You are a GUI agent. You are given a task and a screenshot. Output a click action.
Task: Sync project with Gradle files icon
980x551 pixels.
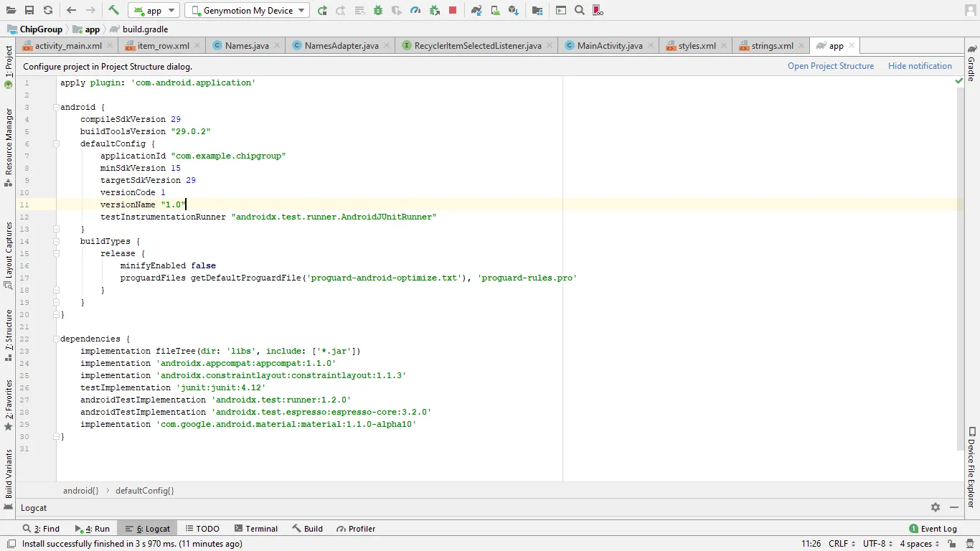click(x=476, y=10)
